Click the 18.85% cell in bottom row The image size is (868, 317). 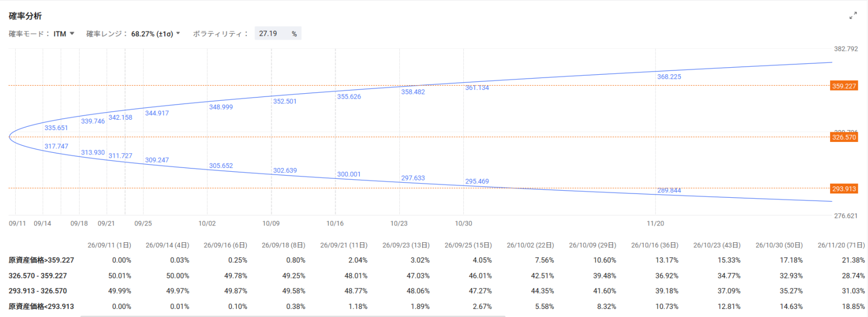coord(853,307)
